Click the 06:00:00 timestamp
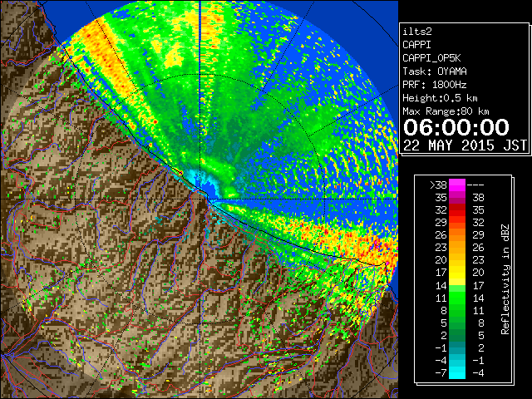Screen dimensions: 532x399 (456, 127)
